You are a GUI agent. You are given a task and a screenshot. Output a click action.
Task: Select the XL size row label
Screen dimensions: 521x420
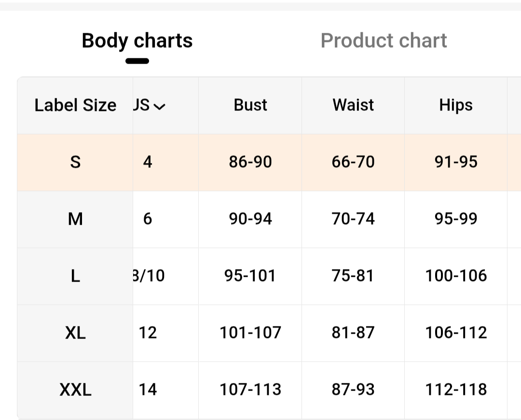click(x=75, y=333)
